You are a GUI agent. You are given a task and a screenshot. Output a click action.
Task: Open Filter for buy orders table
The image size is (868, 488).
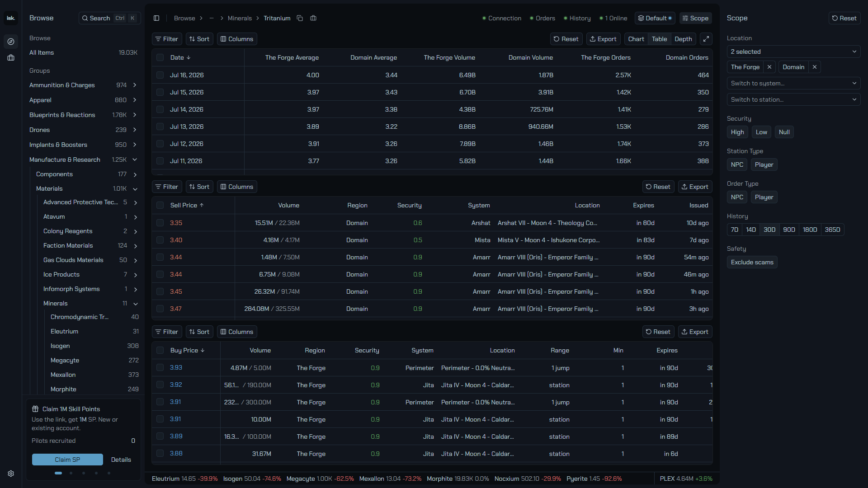(167, 332)
